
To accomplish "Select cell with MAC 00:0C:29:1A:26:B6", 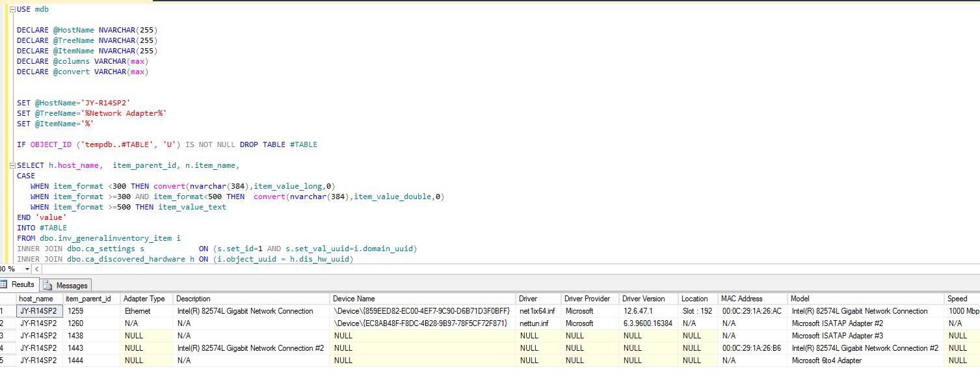I will pos(752,348).
